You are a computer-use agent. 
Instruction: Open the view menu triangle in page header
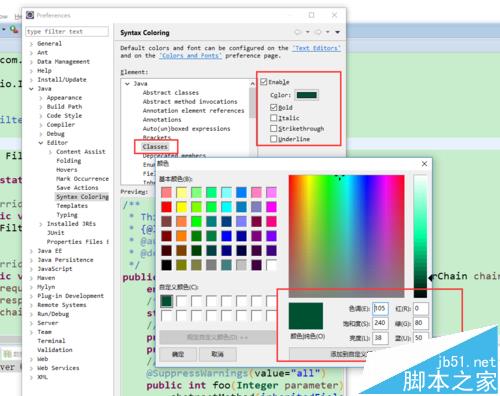(x=338, y=32)
